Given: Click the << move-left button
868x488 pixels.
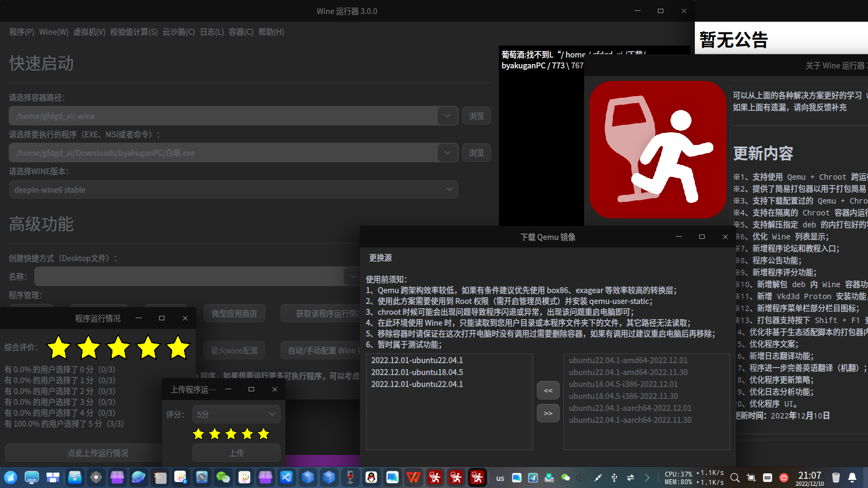Looking at the screenshot, I should tap(548, 390).
